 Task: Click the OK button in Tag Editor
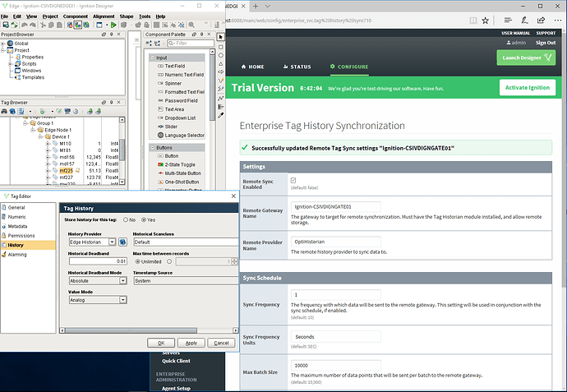[x=161, y=343]
